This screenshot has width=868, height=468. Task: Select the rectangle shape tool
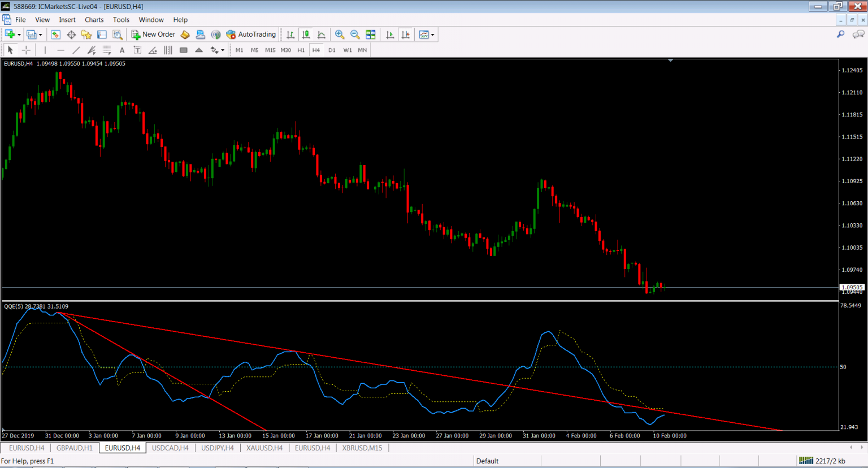pyautogui.click(x=183, y=50)
